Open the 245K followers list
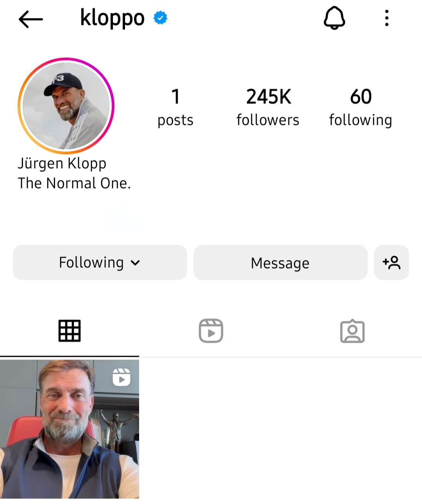This screenshot has height=504, width=422. pos(268,107)
